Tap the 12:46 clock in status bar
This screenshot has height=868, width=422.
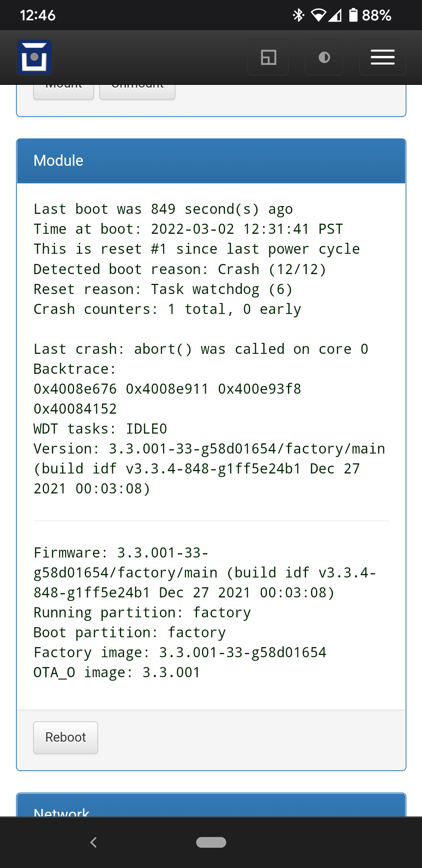(x=38, y=15)
